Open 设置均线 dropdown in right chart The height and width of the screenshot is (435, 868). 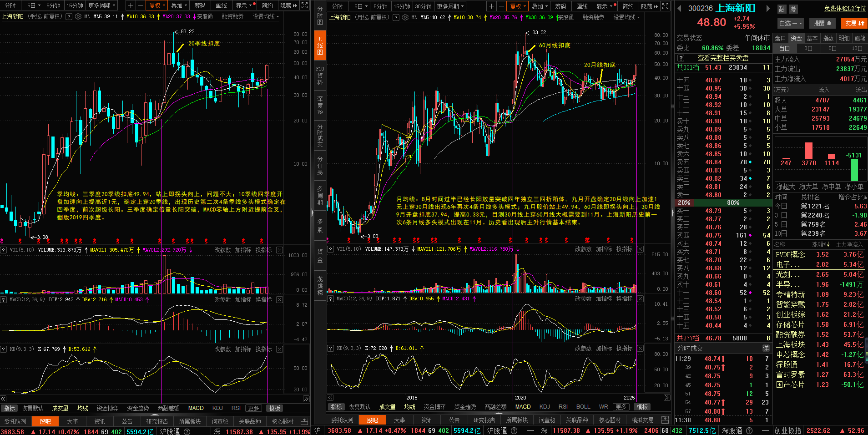click(627, 17)
